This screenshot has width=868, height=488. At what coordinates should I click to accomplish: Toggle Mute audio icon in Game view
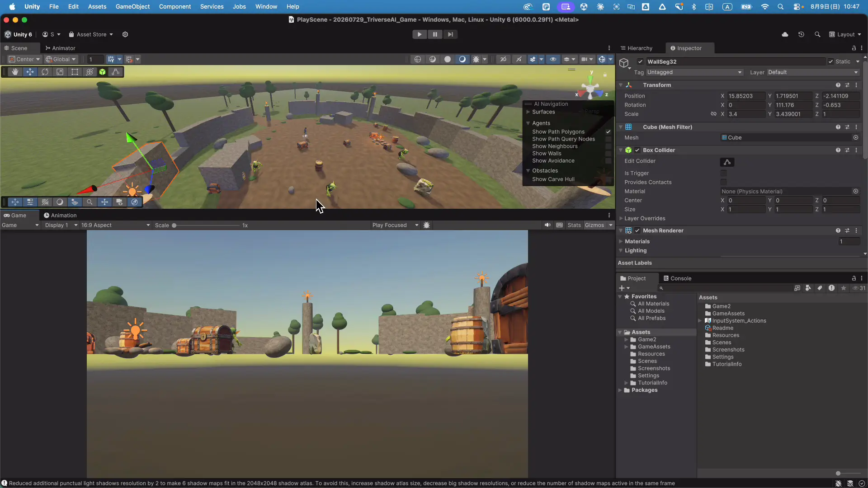(547, 225)
